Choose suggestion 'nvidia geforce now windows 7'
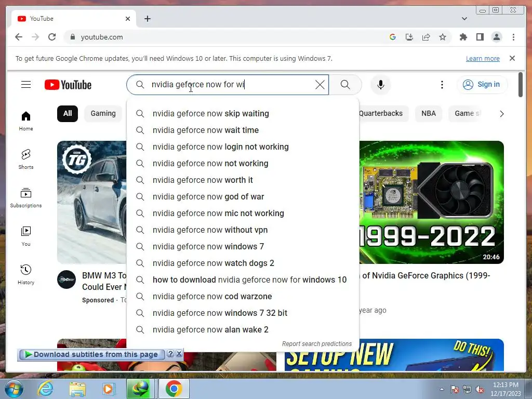The height and width of the screenshot is (399, 532). 243,246
